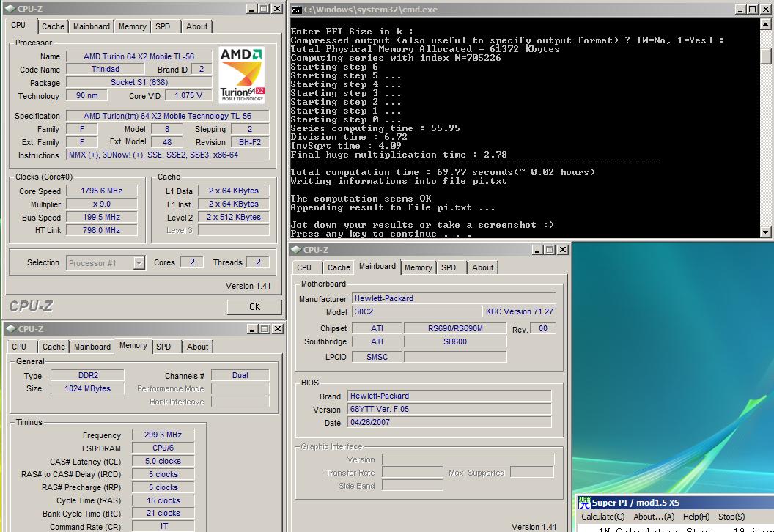
Task: Click the cmd.exe title bar icon
Action: click(296, 10)
